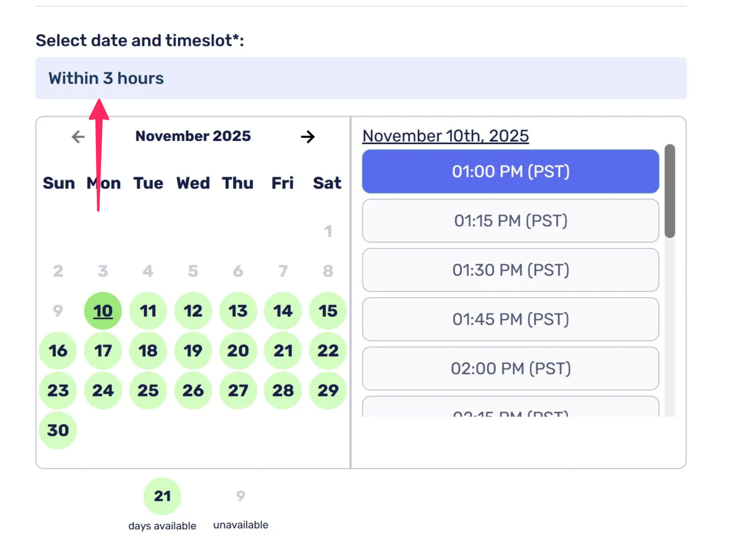Navigate to December using right arrow
The width and height of the screenshot is (754, 560).
tap(307, 137)
